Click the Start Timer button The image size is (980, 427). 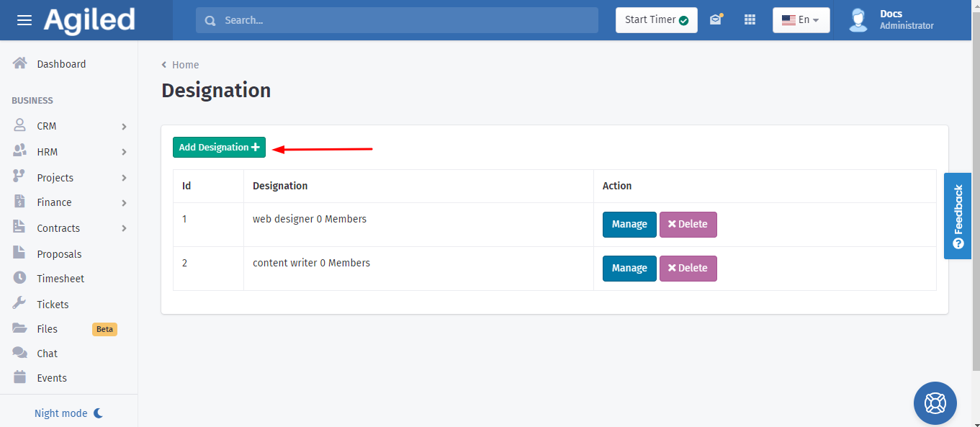tap(656, 20)
